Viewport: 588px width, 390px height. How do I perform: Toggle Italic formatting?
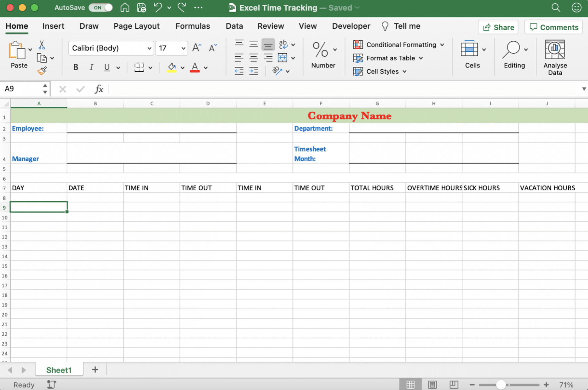91,67
